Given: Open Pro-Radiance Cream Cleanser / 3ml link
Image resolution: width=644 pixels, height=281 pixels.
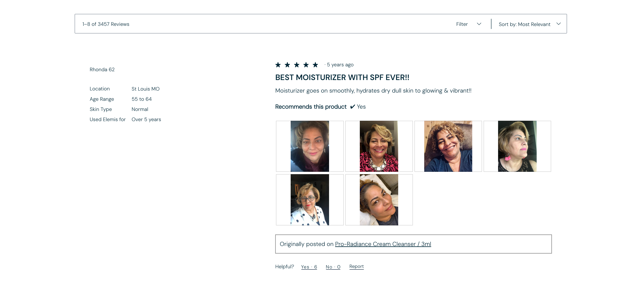Looking at the screenshot, I should click(x=383, y=244).
